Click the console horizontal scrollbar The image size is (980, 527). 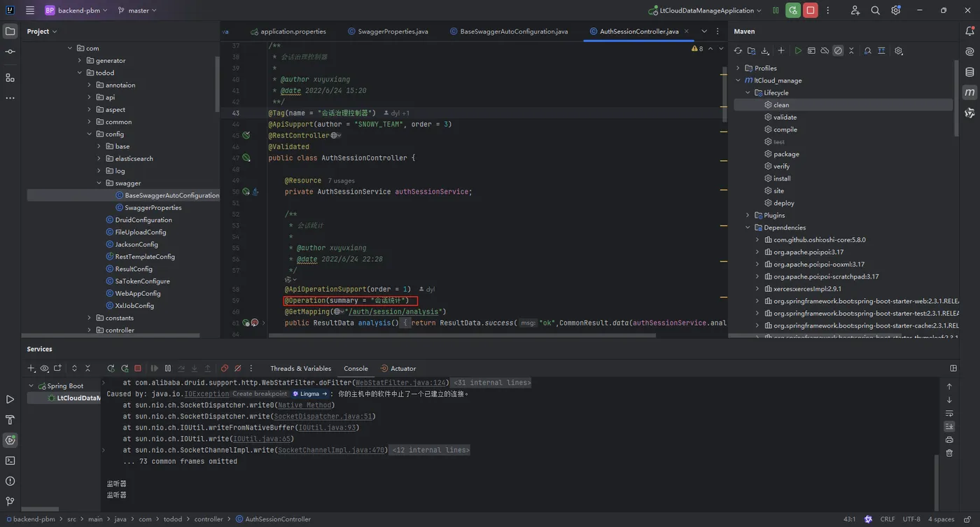(41, 509)
